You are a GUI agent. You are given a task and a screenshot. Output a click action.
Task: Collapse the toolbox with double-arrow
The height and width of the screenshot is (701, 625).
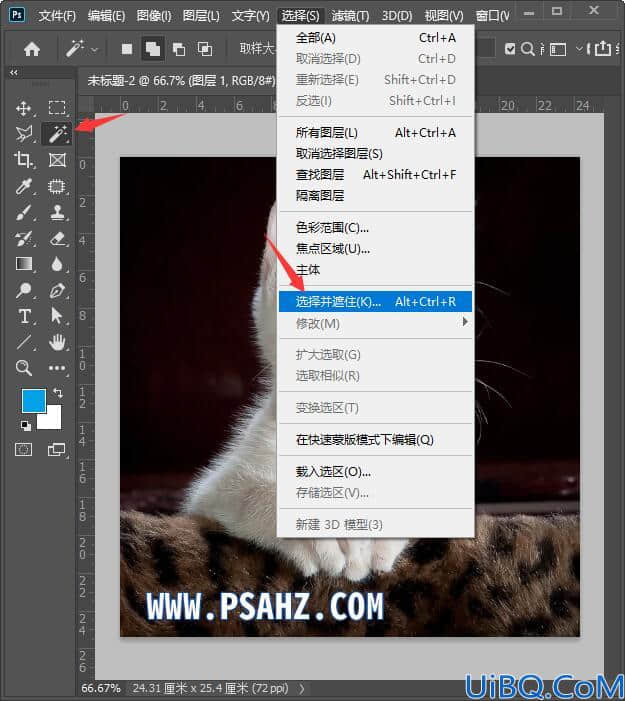click(14, 72)
